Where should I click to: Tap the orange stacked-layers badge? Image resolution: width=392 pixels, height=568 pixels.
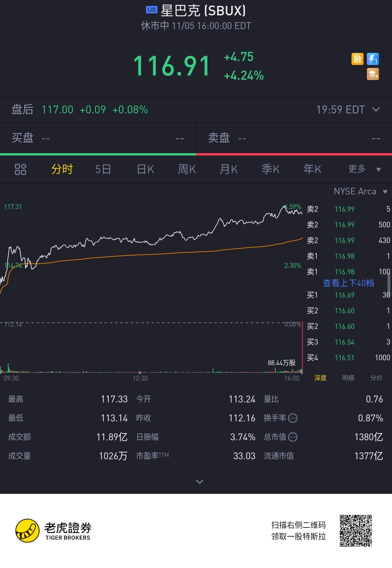click(373, 74)
